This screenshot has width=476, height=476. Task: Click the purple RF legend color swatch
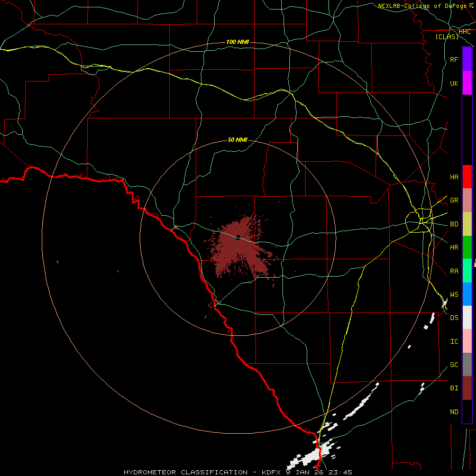pyautogui.click(x=467, y=59)
